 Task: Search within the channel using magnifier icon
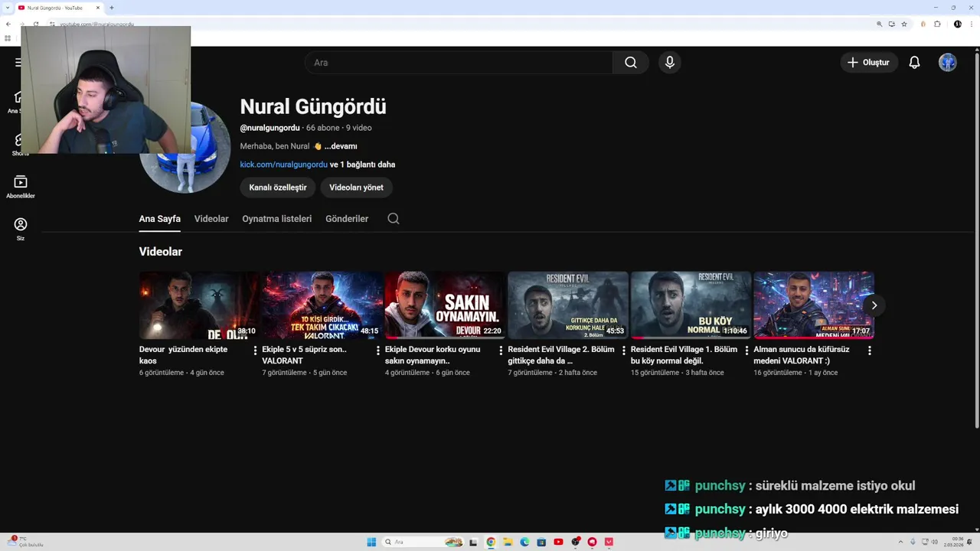tap(394, 219)
